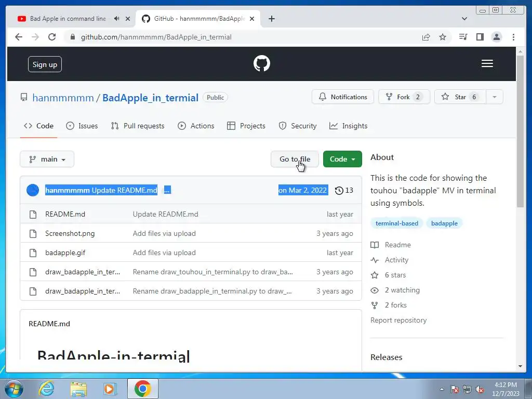Image resolution: width=532 pixels, height=399 pixels.
Task: Click the Notifications button
Action: 343,97
